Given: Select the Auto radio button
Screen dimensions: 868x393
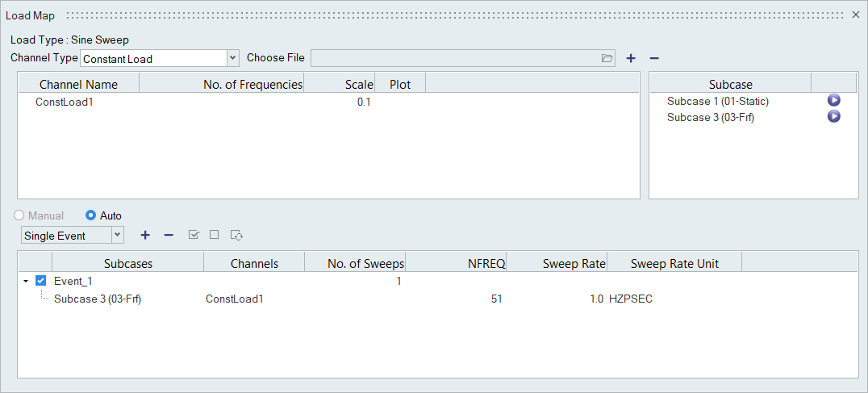Looking at the screenshot, I should coord(91,215).
